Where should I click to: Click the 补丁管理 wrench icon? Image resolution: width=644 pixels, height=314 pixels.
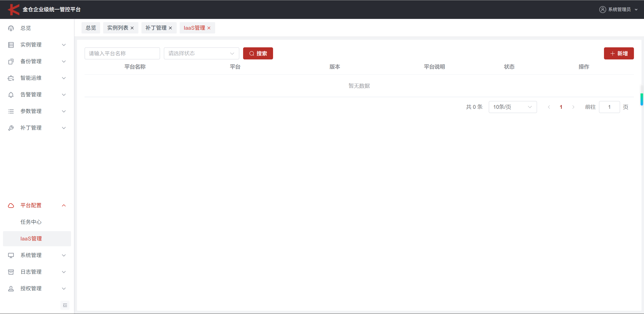[11, 128]
